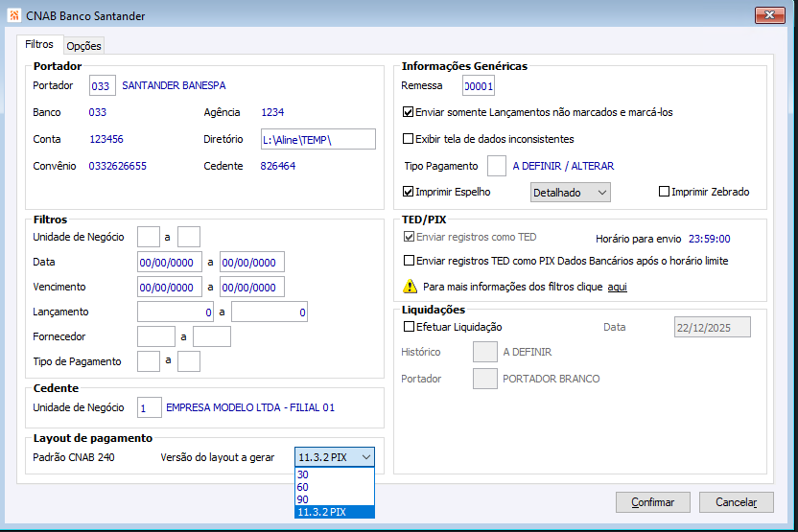Select the Filtros tab
The width and height of the screenshot is (798, 532).
coord(39,44)
